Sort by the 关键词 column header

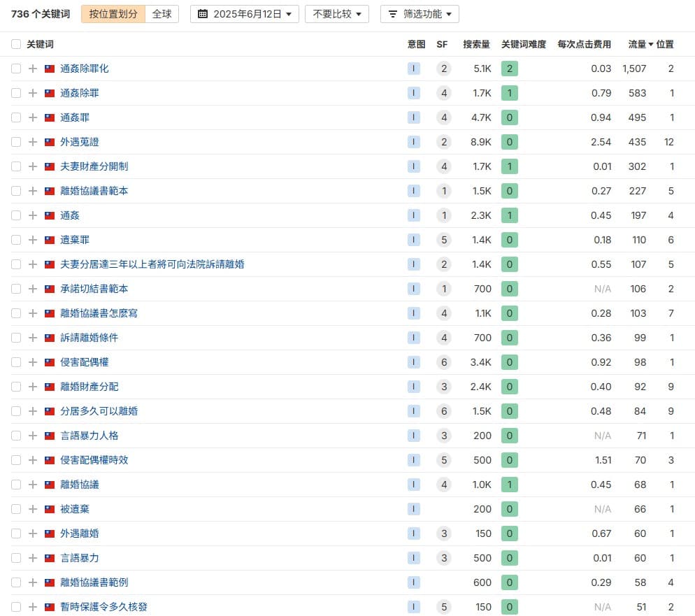pyautogui.click(x=40, y=44)
